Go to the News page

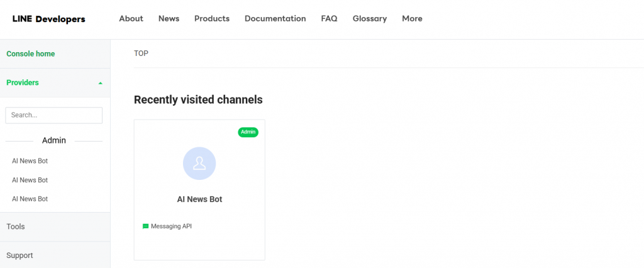(x=169, y=18)
